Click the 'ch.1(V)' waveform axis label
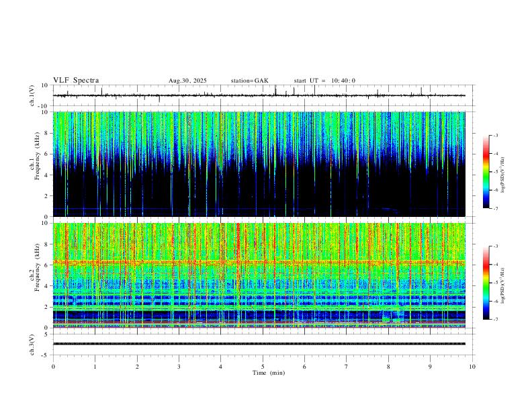This screenshot has height=411, width=532. pyautogui.click(x=32, y=95)
